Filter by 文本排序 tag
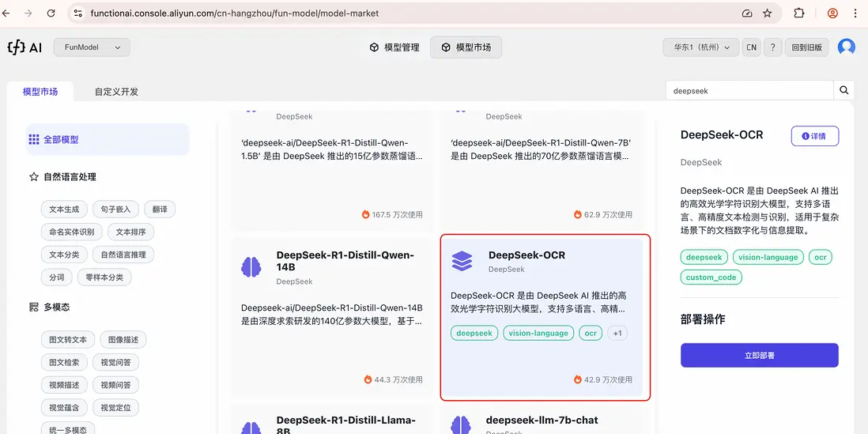 (x=130, y=232)
